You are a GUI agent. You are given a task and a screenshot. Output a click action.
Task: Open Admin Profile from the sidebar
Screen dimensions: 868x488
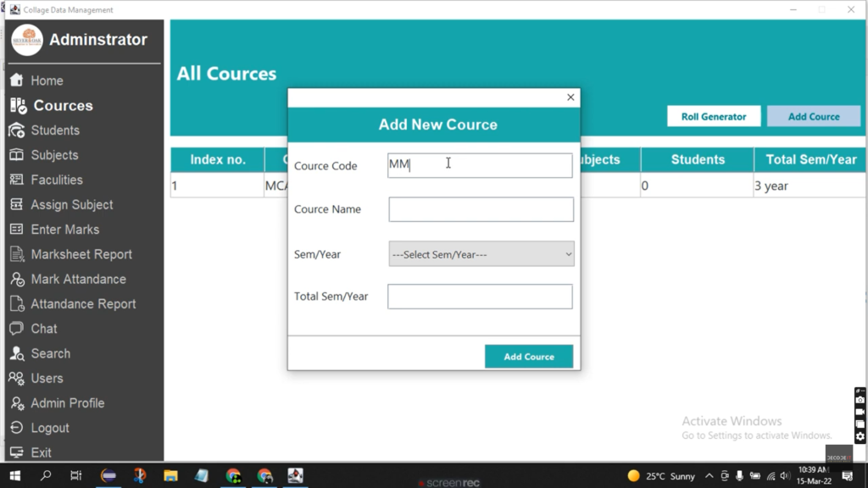(x=67, y=403)
